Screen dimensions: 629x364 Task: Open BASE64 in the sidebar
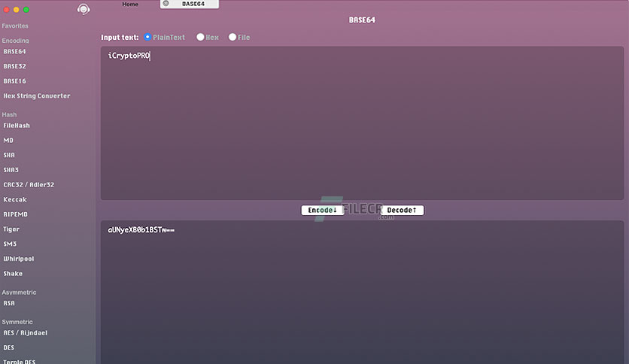point(14,51)
